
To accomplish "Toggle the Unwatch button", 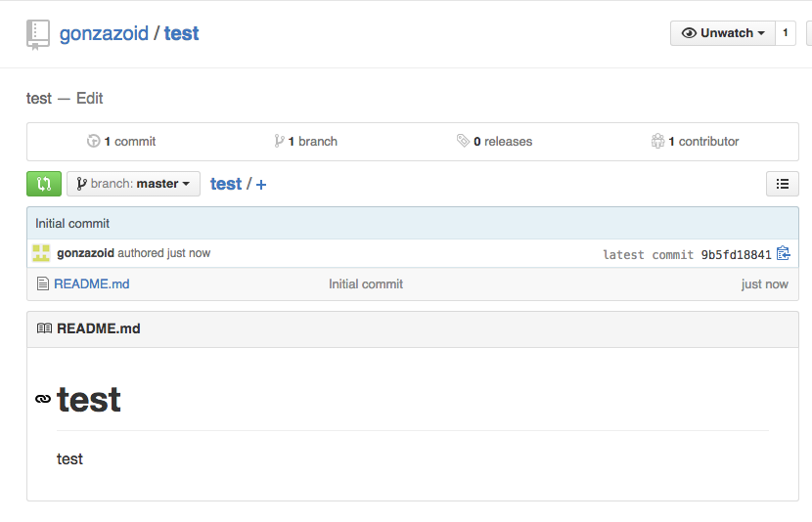I will point(722,33).
